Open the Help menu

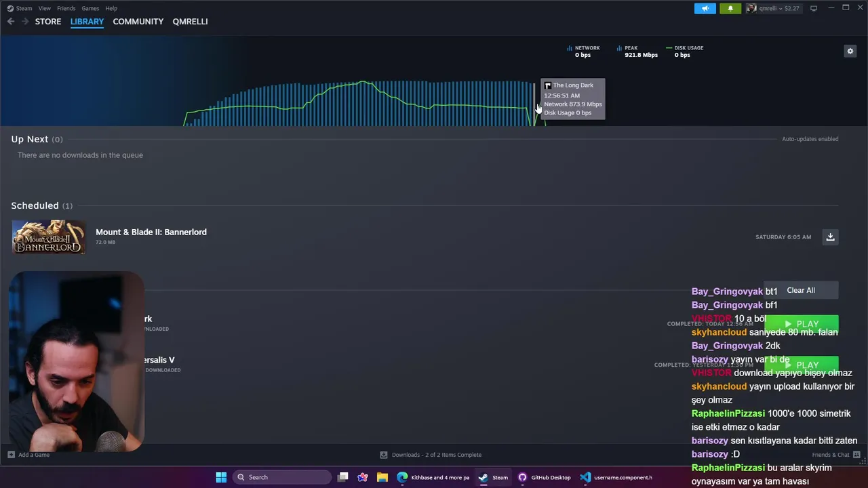111,8
